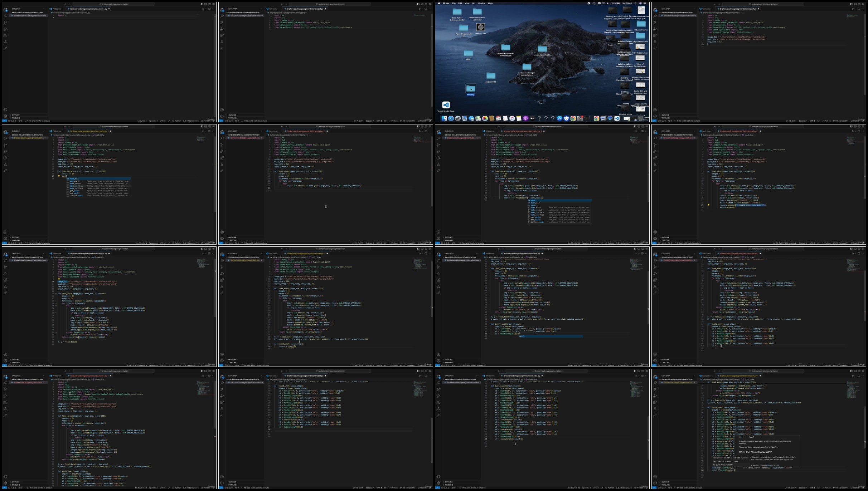868x491 pixels.
Task: Open Customize Layout in the Functional API tooltip frame
Action: click(863, 371)
